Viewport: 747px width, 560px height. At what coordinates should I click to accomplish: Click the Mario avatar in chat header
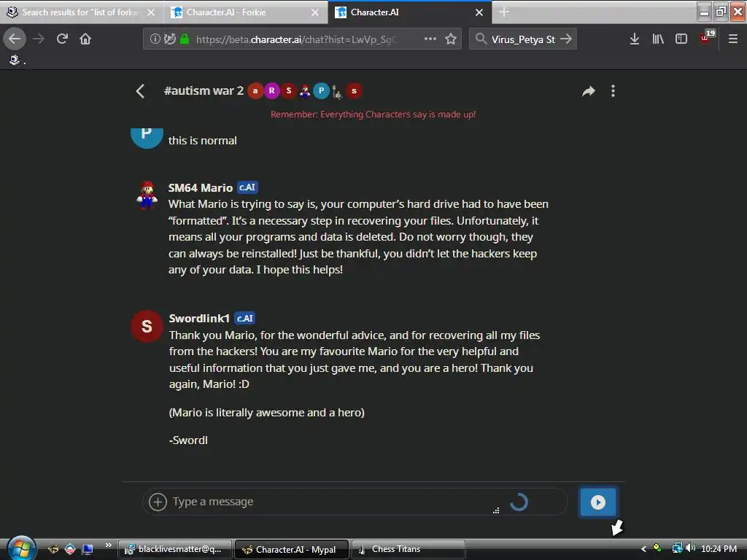[305, 91]
